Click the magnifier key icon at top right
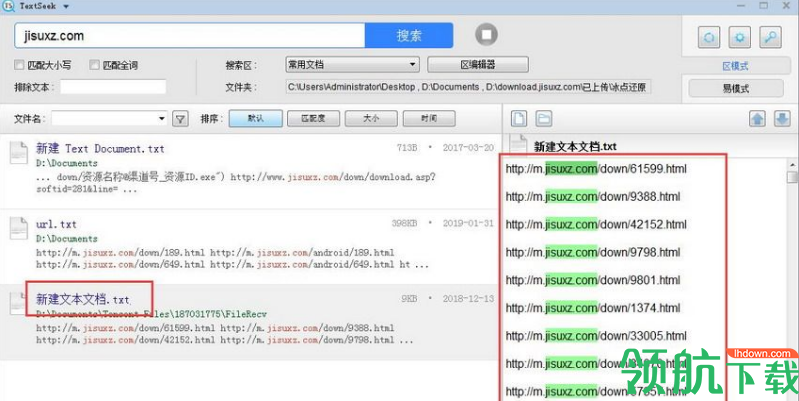799x401 pixels. tap(770, 37)
